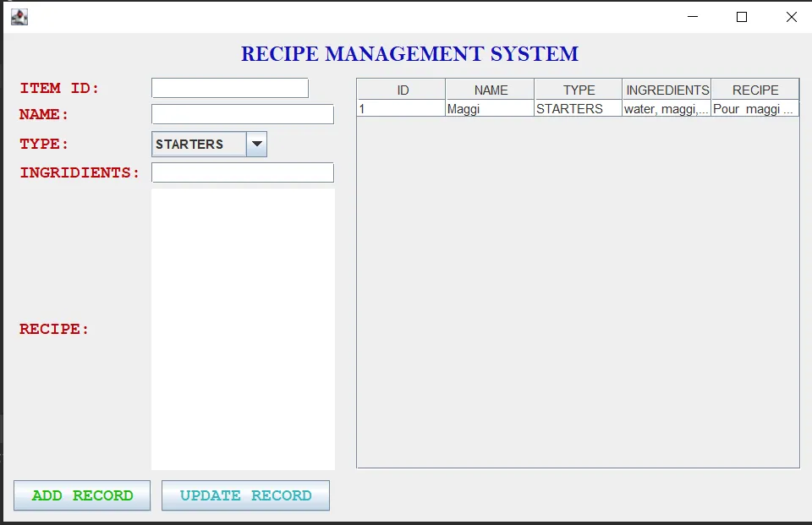Click the RECIPE MANAGEMENT SYSTEM title text
Image resolution: width=812 pixels, height=525 pixels.
[x=409, y=53]
